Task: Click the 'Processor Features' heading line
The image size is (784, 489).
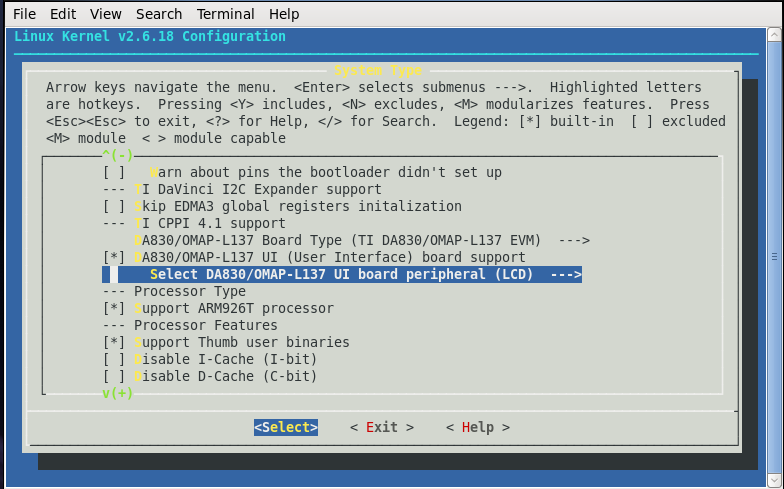Action: (x=190, y=326)
